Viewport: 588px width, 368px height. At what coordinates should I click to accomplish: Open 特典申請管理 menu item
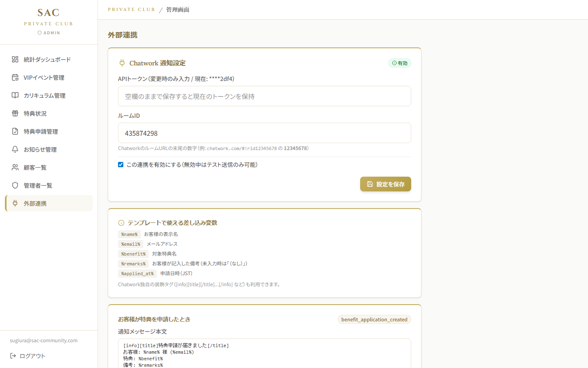49,131
